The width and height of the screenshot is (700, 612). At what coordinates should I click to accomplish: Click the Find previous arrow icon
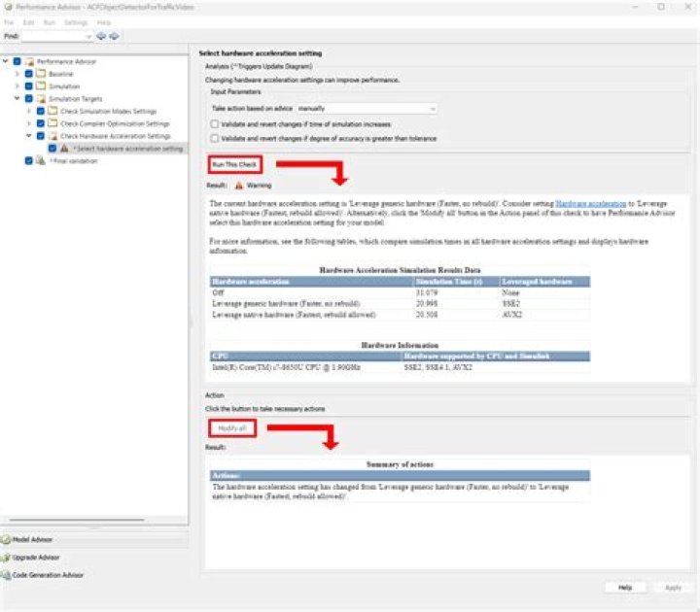point(101,36)
